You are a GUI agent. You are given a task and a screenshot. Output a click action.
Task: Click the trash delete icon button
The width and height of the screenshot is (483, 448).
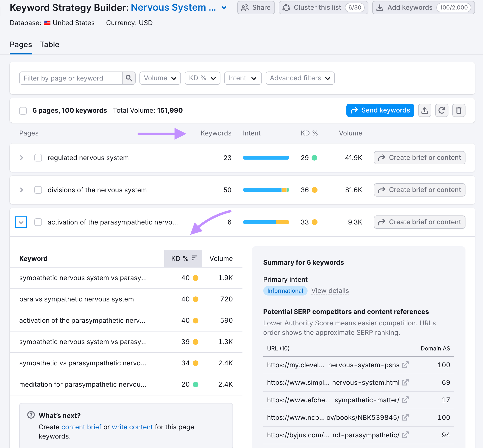[x=459, y=110]
